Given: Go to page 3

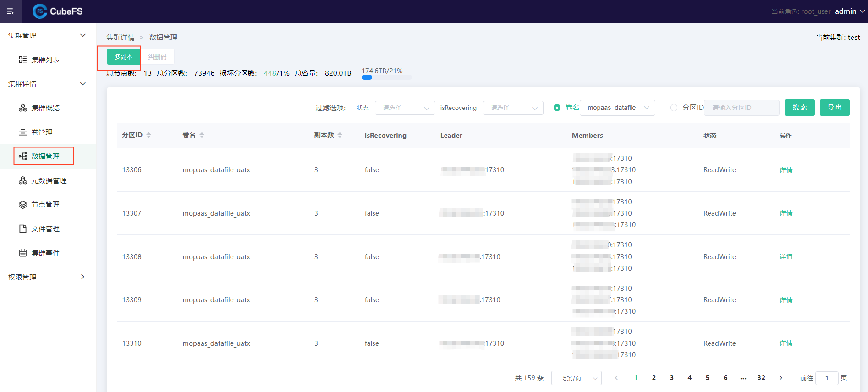Looking at the screenshot, I should [671, 378].
